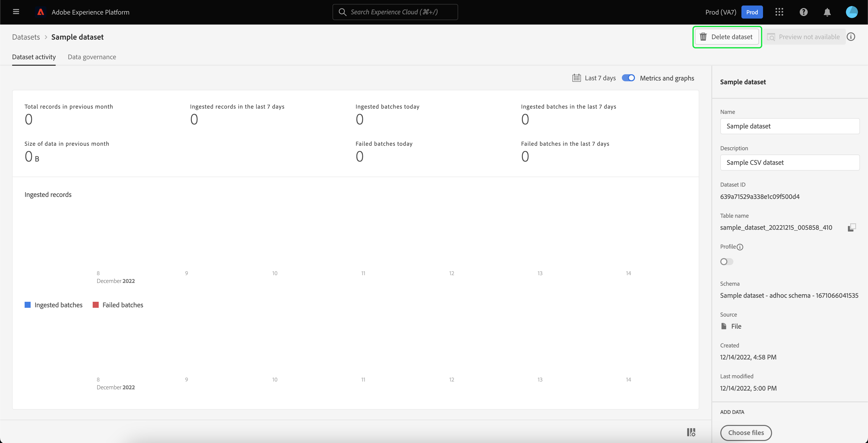
Task: Open the app switcher grid icon
Action: [x=779, y=12]
